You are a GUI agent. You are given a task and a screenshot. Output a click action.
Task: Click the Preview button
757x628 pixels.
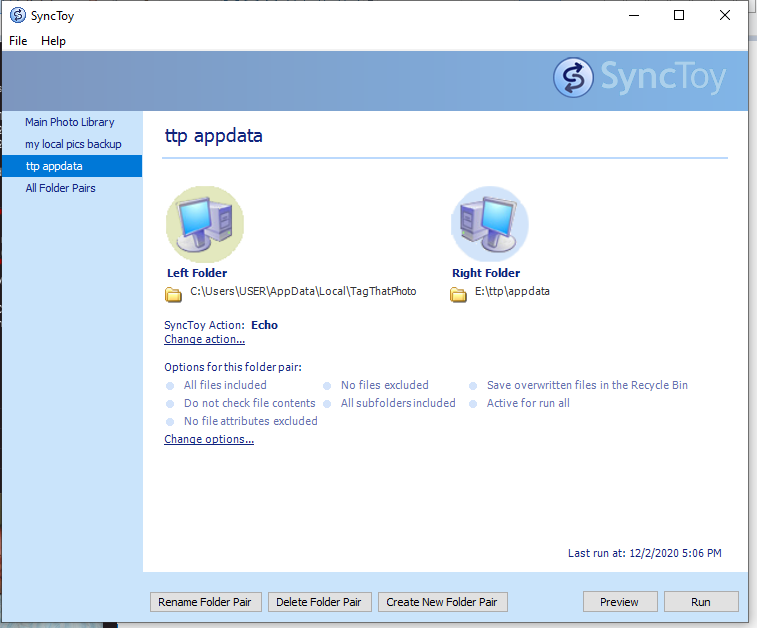[620, 602]
